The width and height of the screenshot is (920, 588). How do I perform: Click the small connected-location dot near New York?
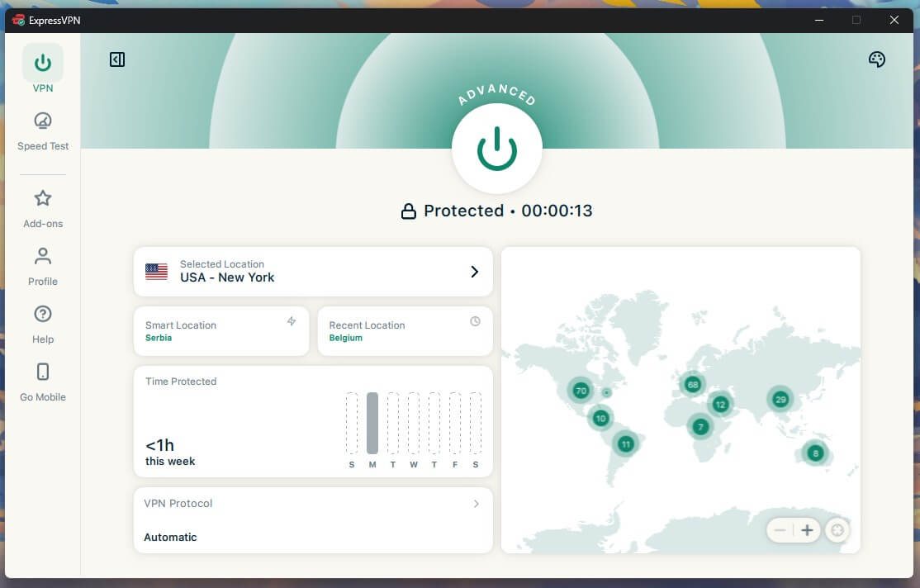point(607,392)
